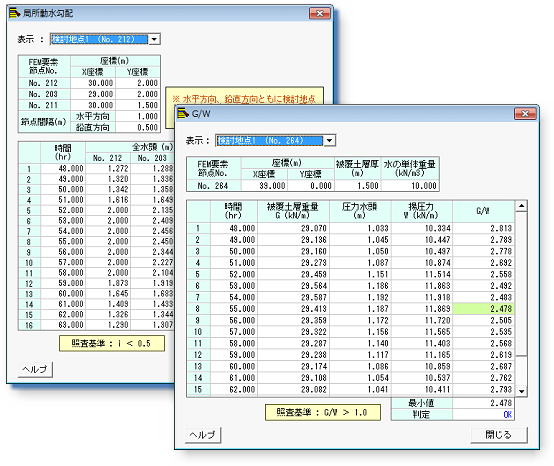
Task: Click 照査基準 : i < 0.5 label
Action: coord(112,343)
